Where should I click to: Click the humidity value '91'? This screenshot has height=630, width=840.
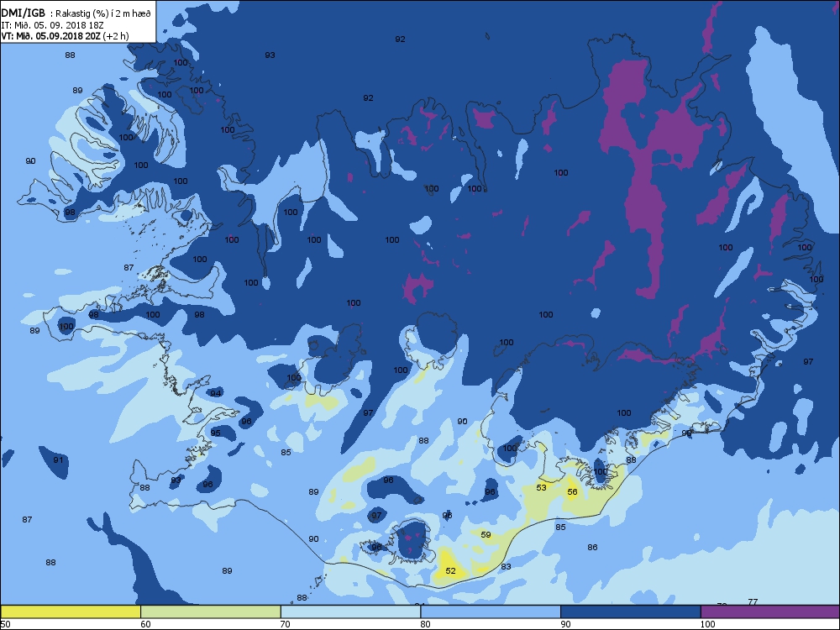pos(59,459)
